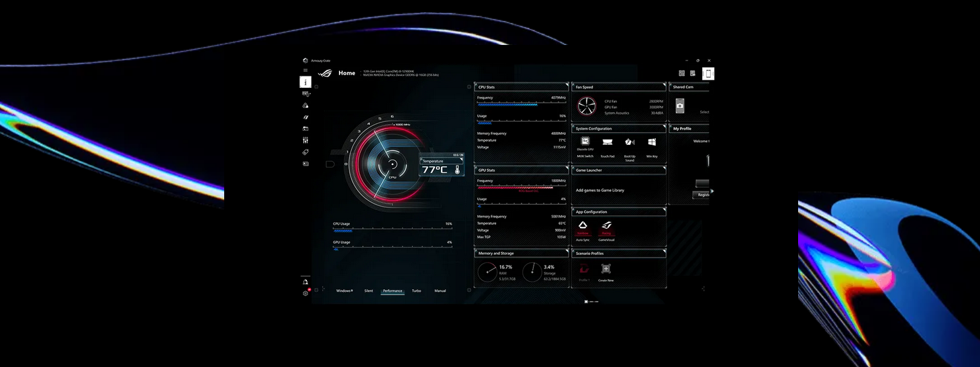Select the Turbo operating mode
Image resolution: width=980 pixels, height=367 pixels.
[x=417, y=291]
